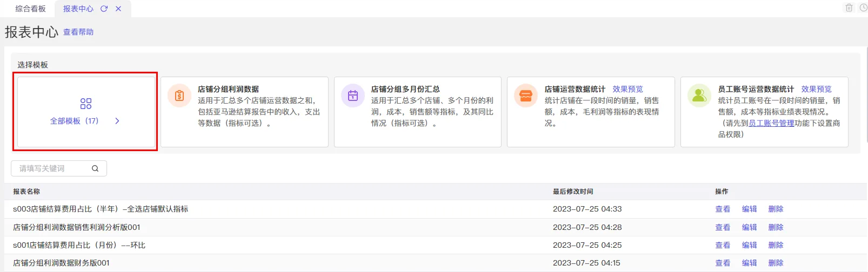Switch to the 综合看板 tab
This screenshot has width=868, height=272.
tap(31, 9)
